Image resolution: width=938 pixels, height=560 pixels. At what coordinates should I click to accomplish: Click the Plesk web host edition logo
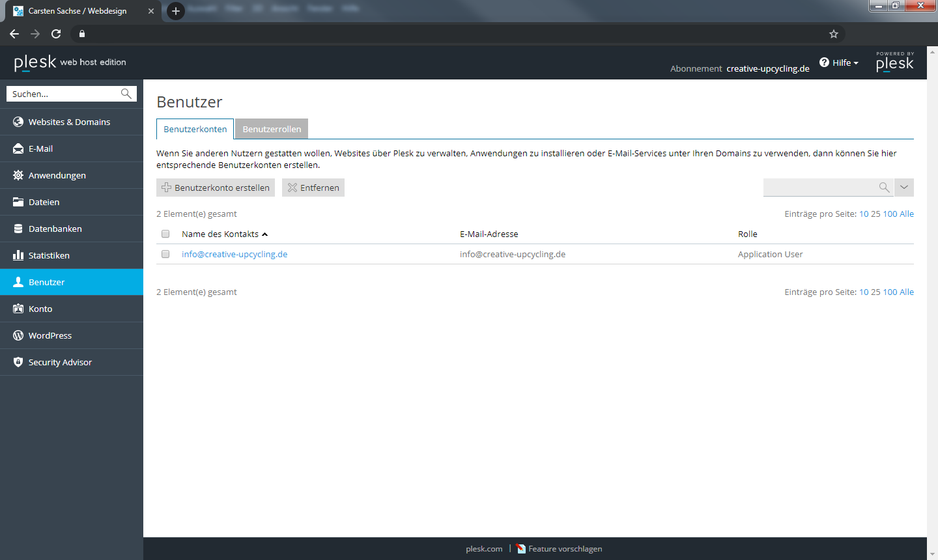(x=70, y=62)
